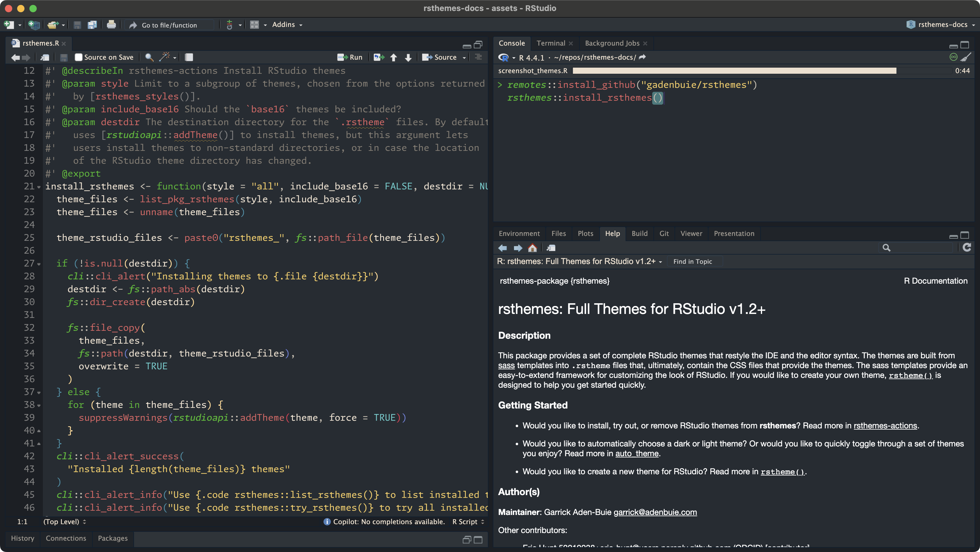980x552 pixels.
Task: Click the Print icon in toolbar
Action: click(111, 25)
